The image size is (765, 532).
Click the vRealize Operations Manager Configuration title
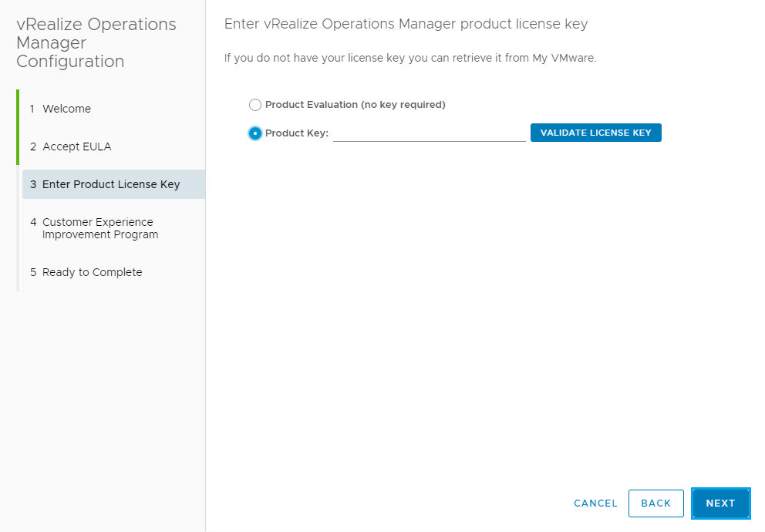click(x=96, y=43)
